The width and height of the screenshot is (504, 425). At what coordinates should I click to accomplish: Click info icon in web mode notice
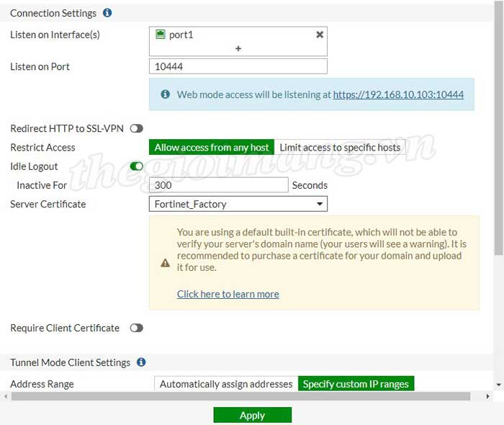coord(165,94)
